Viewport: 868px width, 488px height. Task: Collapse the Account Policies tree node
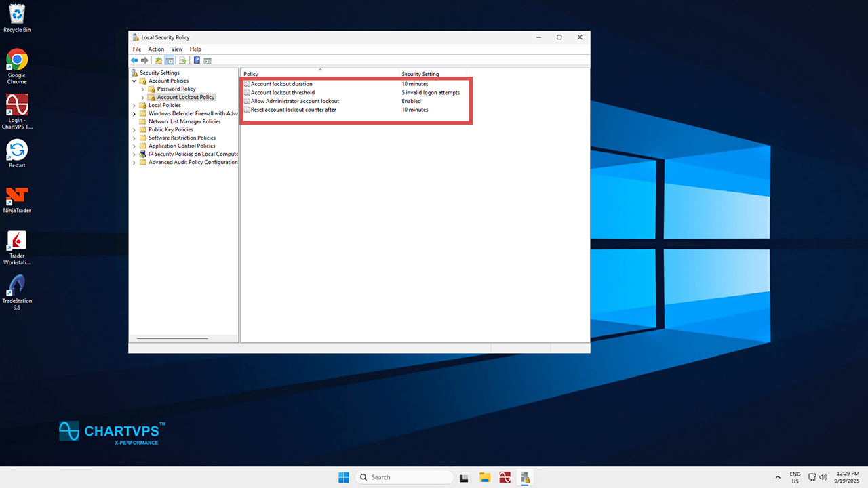(x=134, y=81)
